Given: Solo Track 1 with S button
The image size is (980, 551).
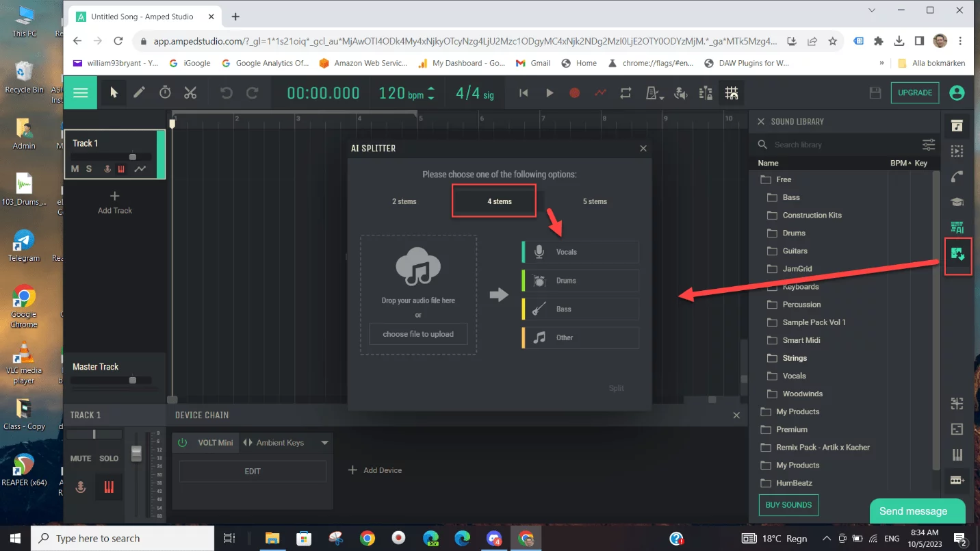Looking at the screenshot, I should [89, 169].
